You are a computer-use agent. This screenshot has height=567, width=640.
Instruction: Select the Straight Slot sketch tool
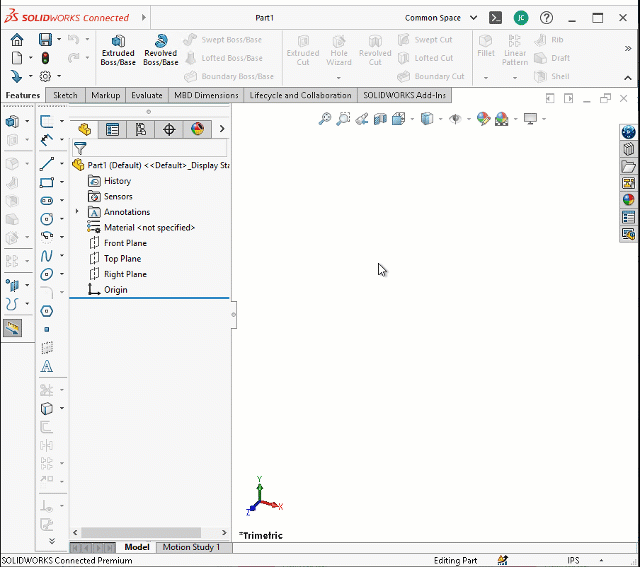tap(47, 200)
